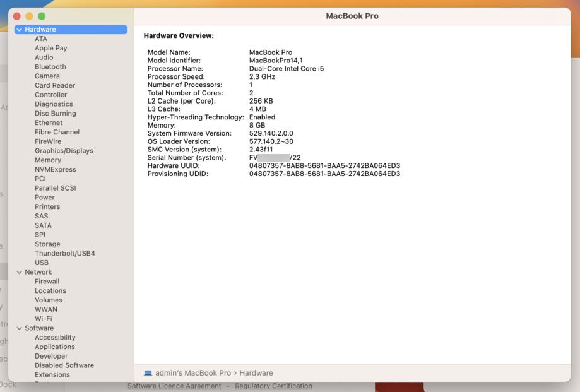Select the Hardware category
This screenshot has height=392, width=580.
(71, 30)
